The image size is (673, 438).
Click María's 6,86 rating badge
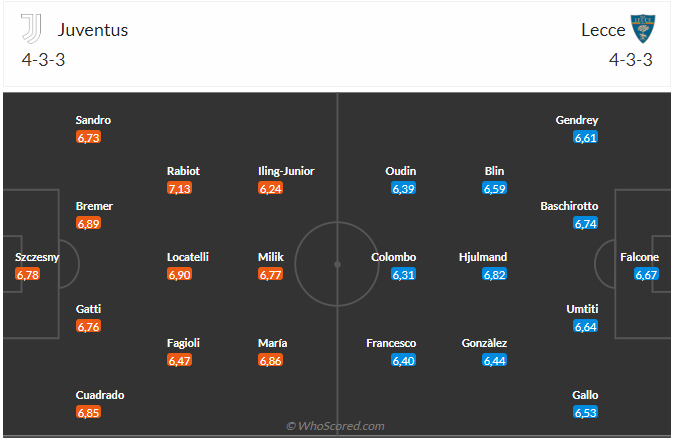click(270, 360)
